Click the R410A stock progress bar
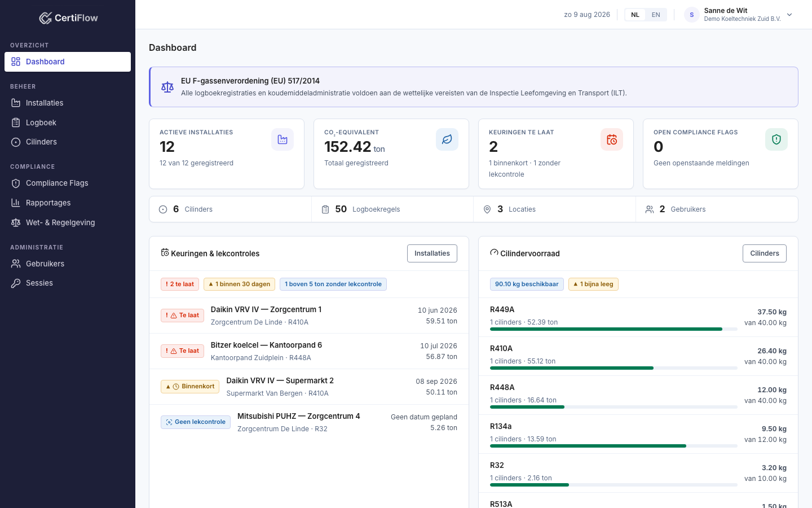This screenshot has height=508, width=812. [x=614, y=368]
